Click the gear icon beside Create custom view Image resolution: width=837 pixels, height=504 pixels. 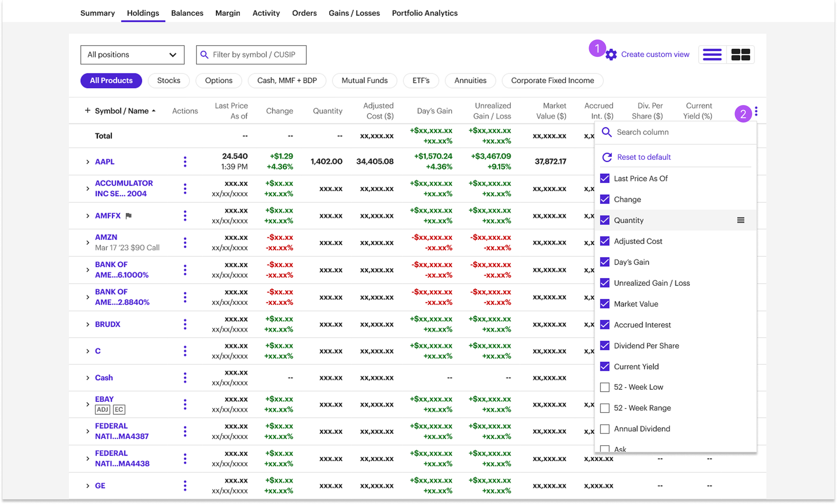tap(611, 55)
